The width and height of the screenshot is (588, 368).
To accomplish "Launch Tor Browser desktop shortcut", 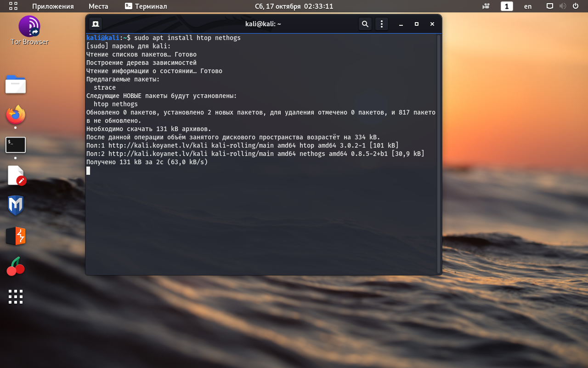I will (29, 30).
